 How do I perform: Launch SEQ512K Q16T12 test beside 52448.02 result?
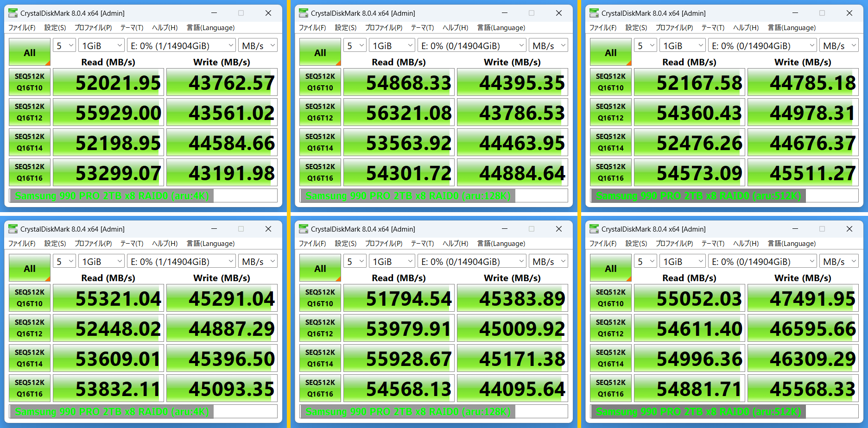click(x=30, y=328)
